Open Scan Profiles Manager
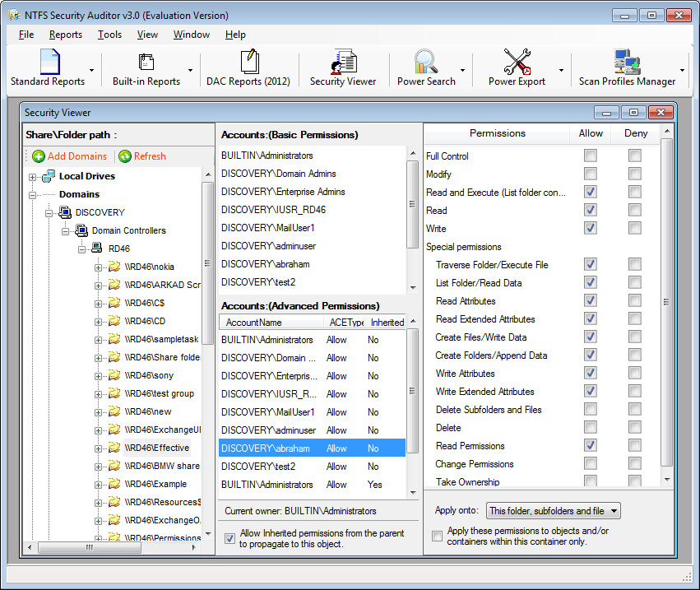Screen dimensions: 700x590 (627, 68)
